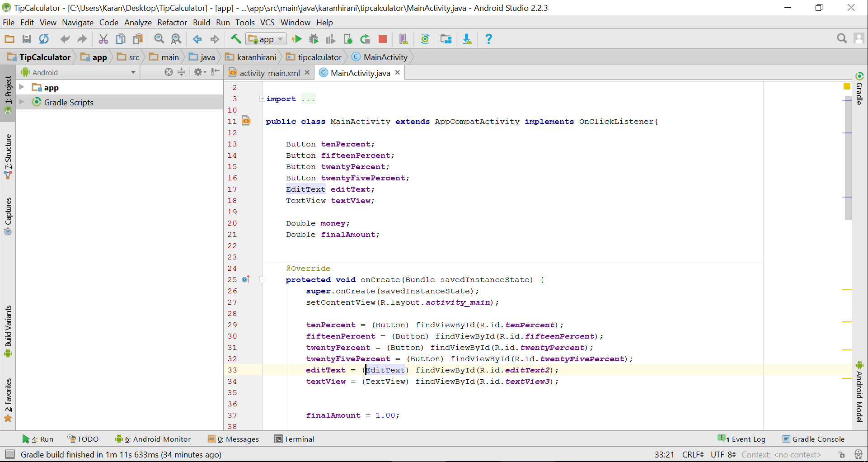Screen dimensions: 868x462
Task: Start debugging with the Debug bug icon
Action: (314, 39)
